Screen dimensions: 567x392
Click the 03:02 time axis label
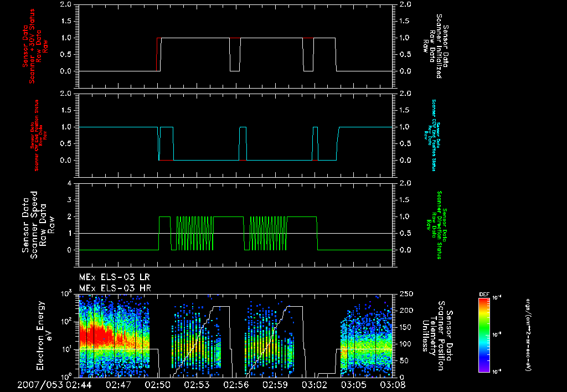pos(315,385)
